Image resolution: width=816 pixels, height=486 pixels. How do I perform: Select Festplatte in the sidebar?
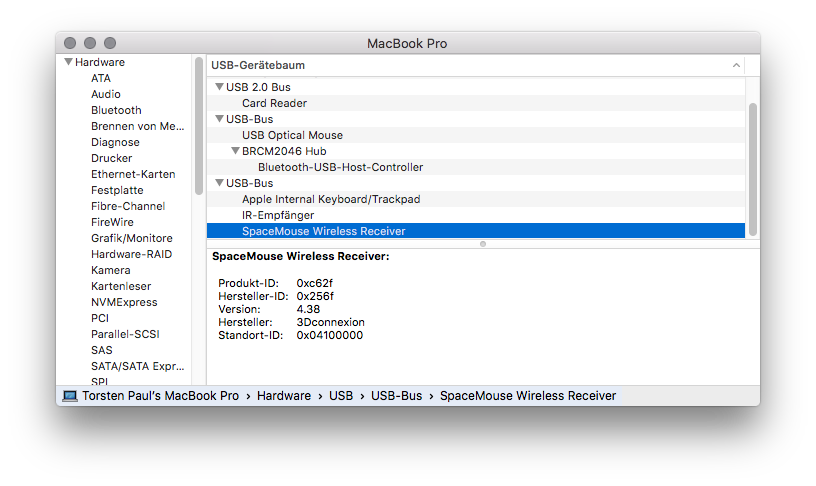coord(117,190)
